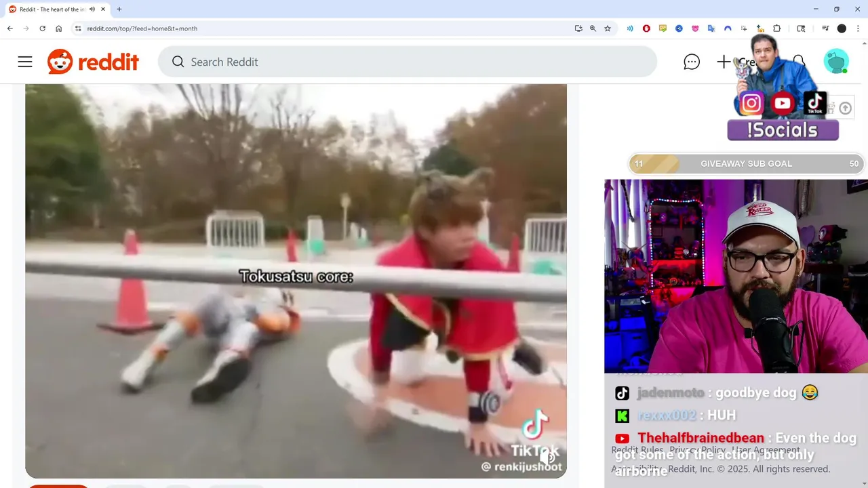Click the jadenmoto chat username

point(670,393)
